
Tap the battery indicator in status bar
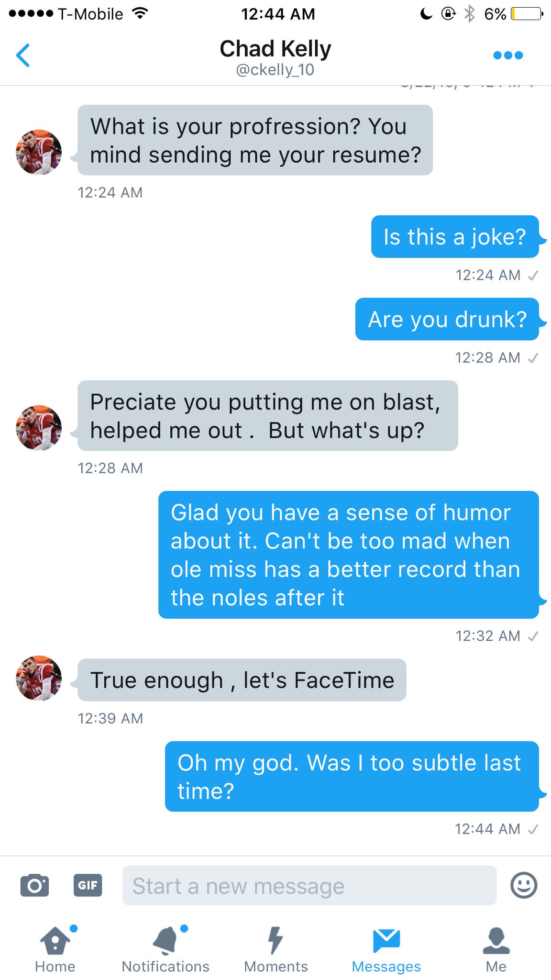pyautogui.click(x=527, y=14)
